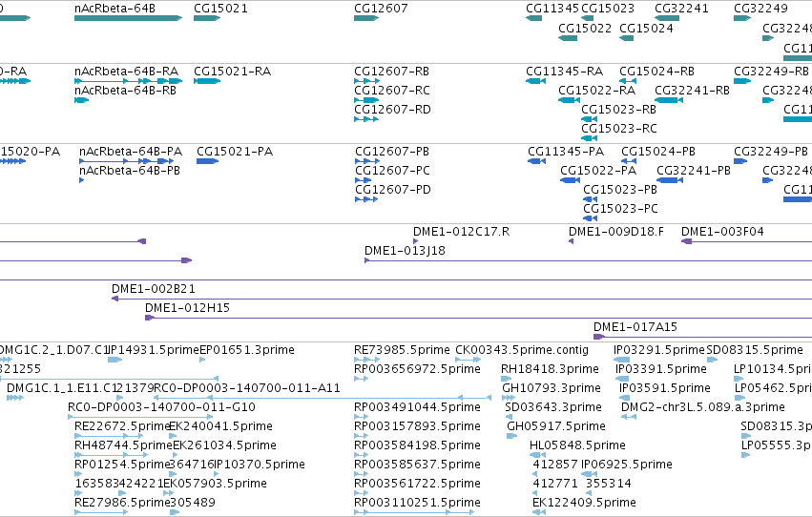This screenshot has width=812, height=517.
Task: Select the nAcRbeta-64B gene feature
Action: (x=129, y=18)
